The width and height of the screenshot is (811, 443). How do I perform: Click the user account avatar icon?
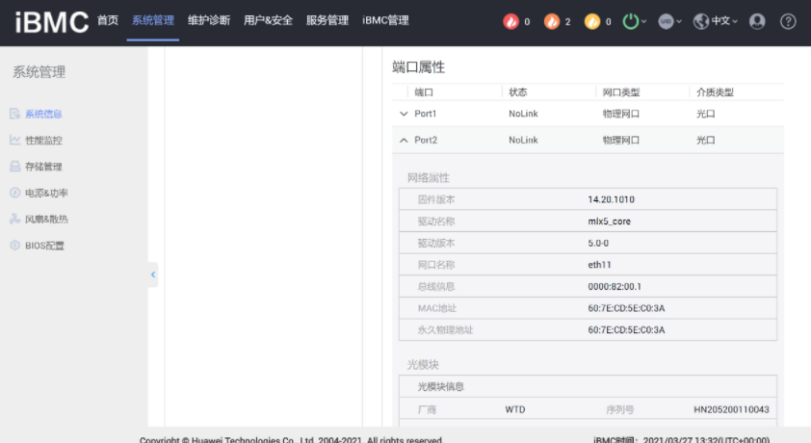tap(757, 21)
